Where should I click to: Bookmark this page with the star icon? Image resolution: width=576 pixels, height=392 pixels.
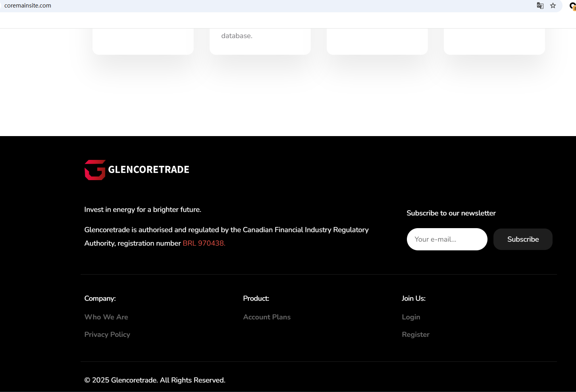coord(553,6)
